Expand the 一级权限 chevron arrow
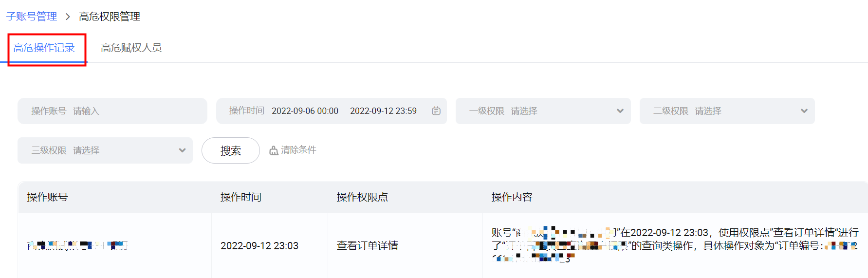The height and width of the screenshot is (278, 868). [620, 111]
